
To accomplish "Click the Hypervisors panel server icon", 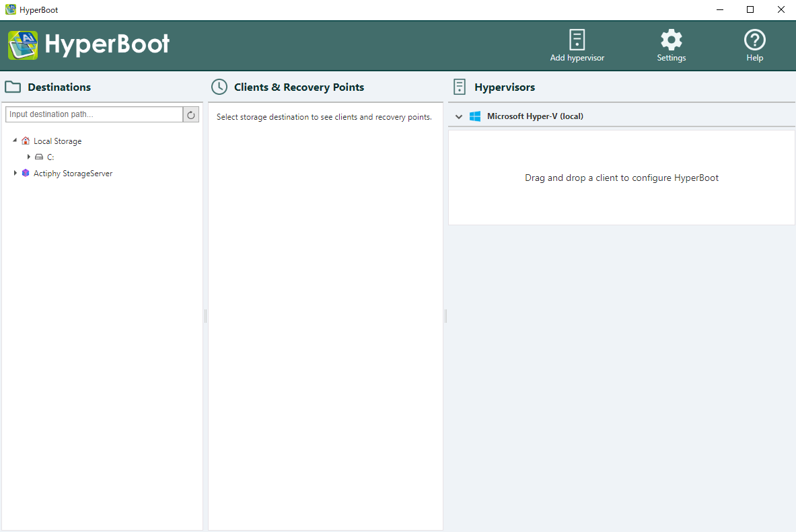I will [x=460, y=87].
